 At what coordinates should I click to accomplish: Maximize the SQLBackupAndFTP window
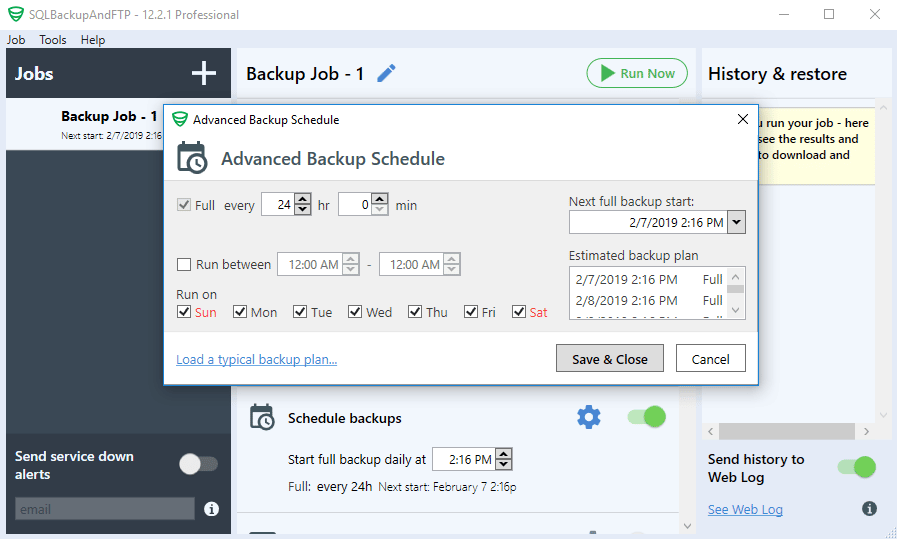[829, 14]
